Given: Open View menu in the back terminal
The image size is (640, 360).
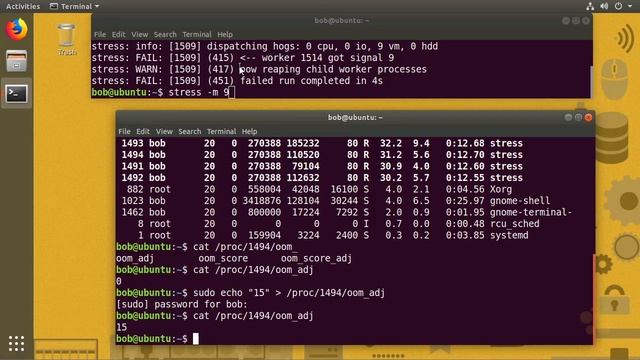Looking at the screenshot, I should click(139, 35).
